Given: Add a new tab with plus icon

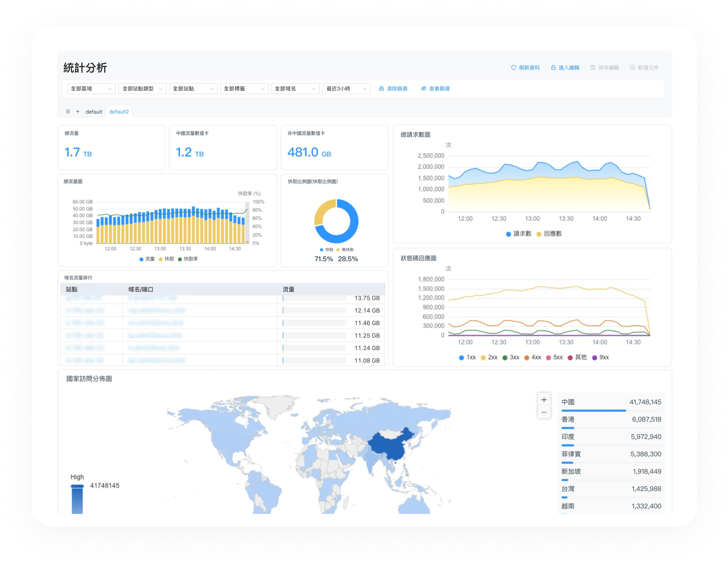Looking at the screenshot, I should coord(78,112).
